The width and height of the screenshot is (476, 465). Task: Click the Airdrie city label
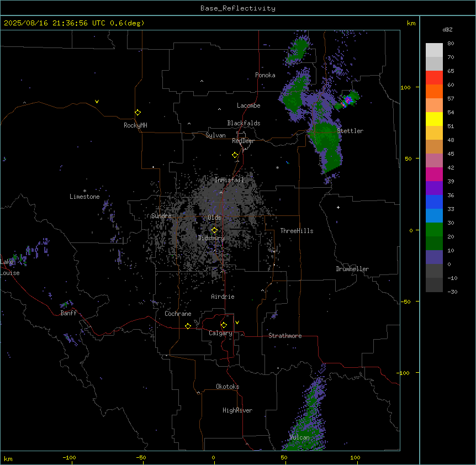pos(223,297)
